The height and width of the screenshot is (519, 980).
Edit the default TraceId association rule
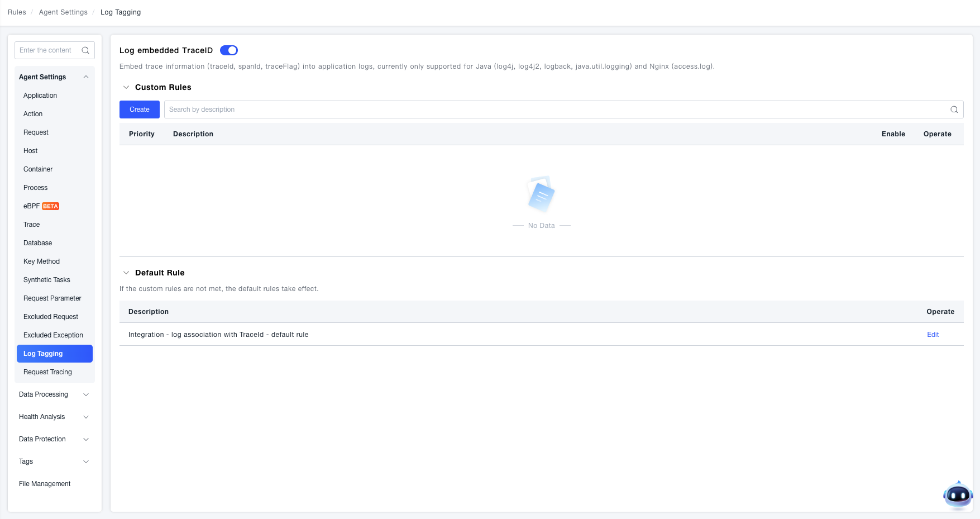[x=933, y=334]
